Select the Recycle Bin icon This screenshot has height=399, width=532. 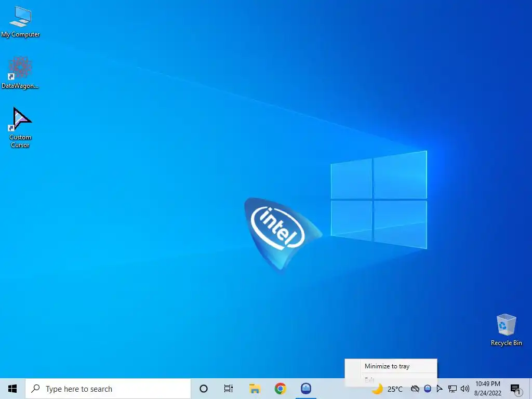click(x=506, y=330)
